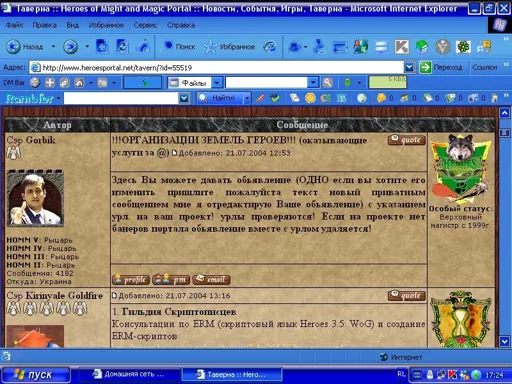
Task: Quote Kirinyale Goldfire's post with quote button
Action: tap(407, 295)
